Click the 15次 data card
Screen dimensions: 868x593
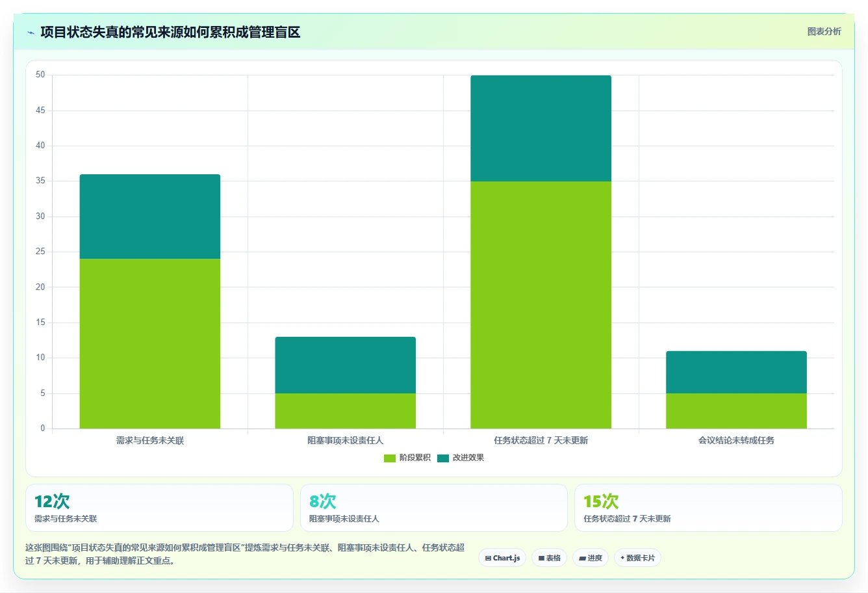[708, 508]
